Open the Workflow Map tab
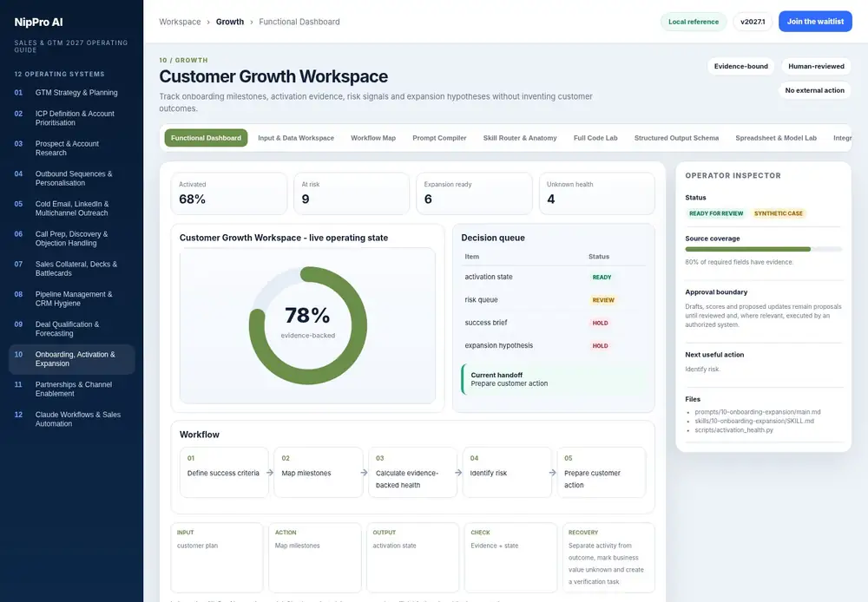The image size is (868, 602). pyautogui.click(x=373, y=138)
